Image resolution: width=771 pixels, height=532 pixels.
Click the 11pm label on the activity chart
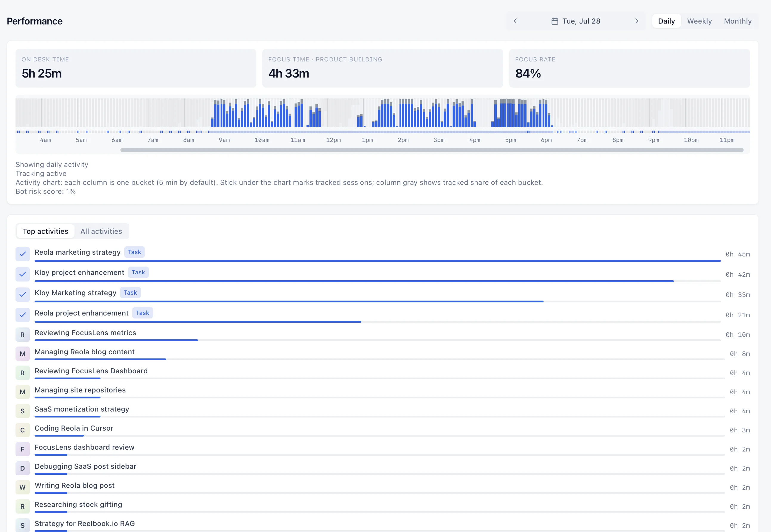pyautogui.click(x=727, y=140)
